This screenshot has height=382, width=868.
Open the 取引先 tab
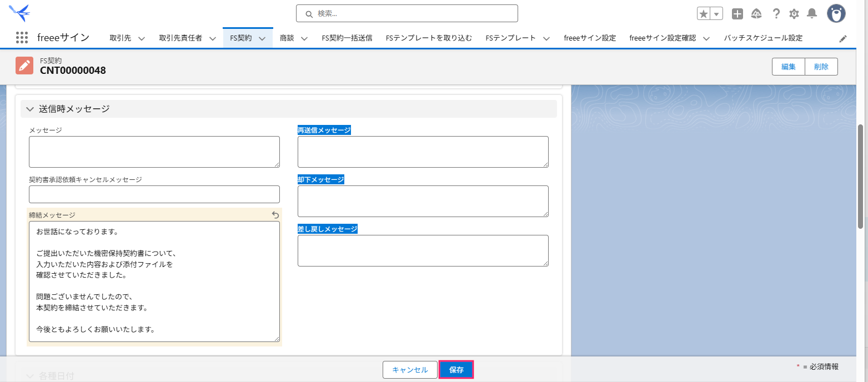(x=120, y=38)
